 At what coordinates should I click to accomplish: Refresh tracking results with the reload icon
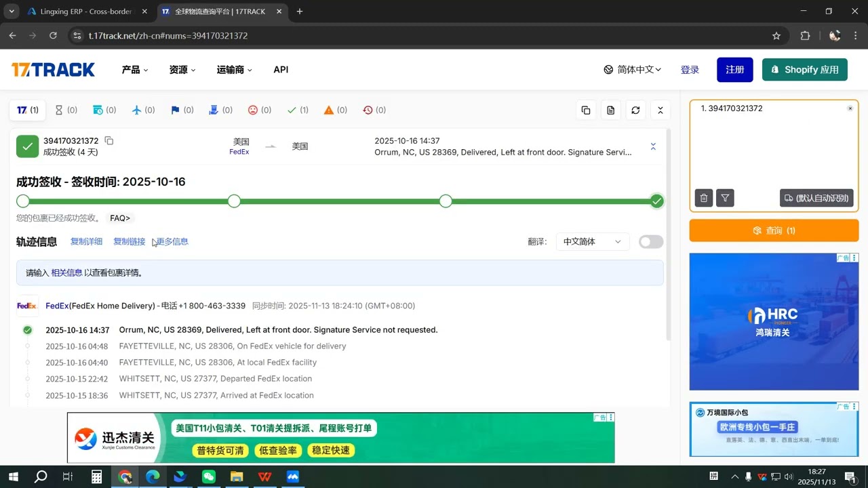tap(635, 110)
